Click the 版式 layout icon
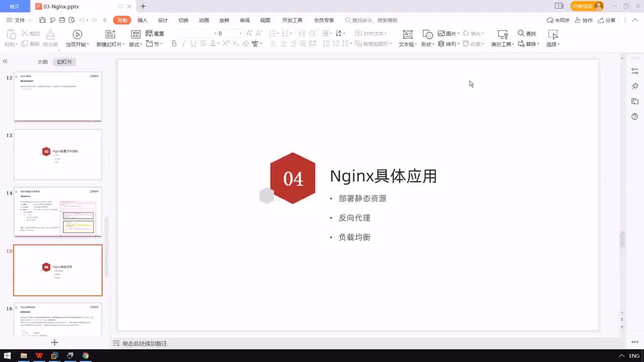This screenshot has height=362, width=644. tap(135, 34)
